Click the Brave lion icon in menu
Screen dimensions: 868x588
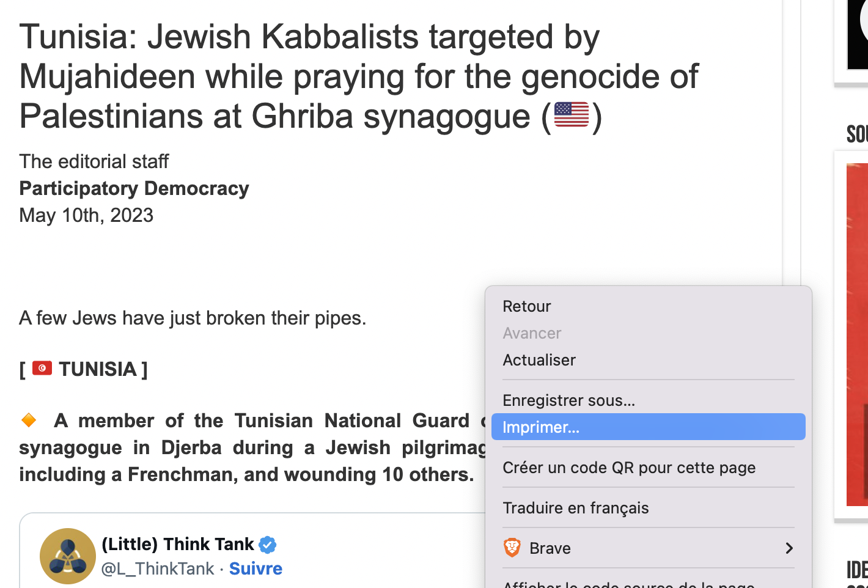512,548
